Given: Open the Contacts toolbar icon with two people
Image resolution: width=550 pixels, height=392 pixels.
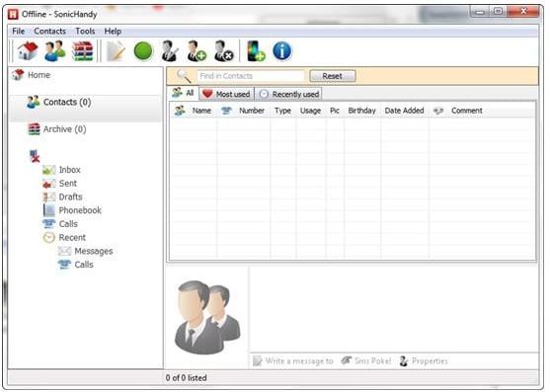Looking at the screenshot, I should tap(55, 50).
